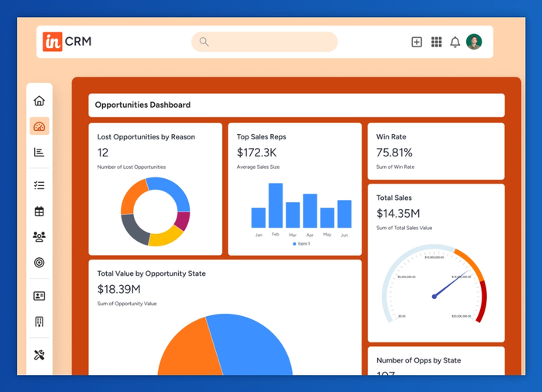Click the inCRM logo
Screen dimensions: 542x392
(x=67, y=42)
